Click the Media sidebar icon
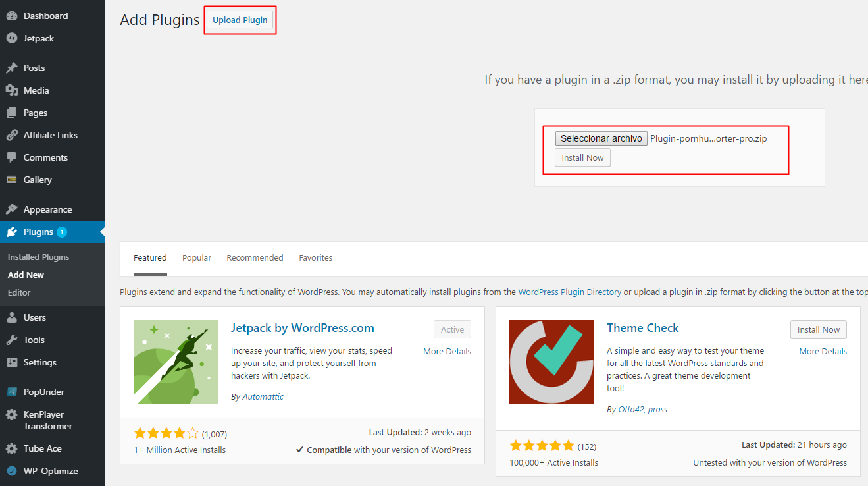 tap(12, 90)
